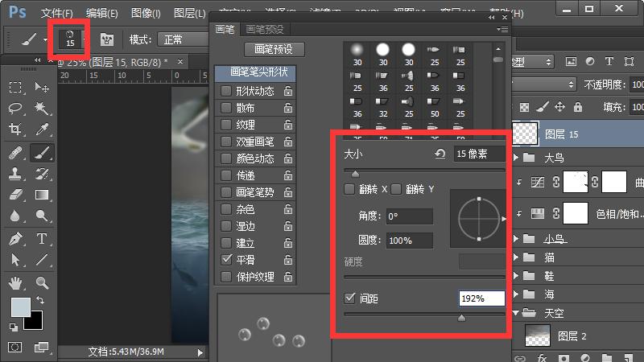Click the 画笔预设 button
This screenshot has height=362, width=644.
point(275,49)
